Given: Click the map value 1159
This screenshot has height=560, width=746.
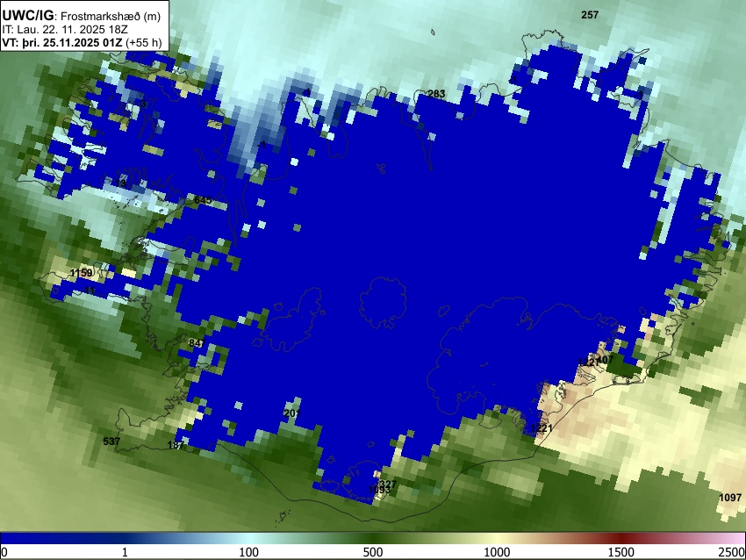Looking at the screenshot, I should coord(81,273).
